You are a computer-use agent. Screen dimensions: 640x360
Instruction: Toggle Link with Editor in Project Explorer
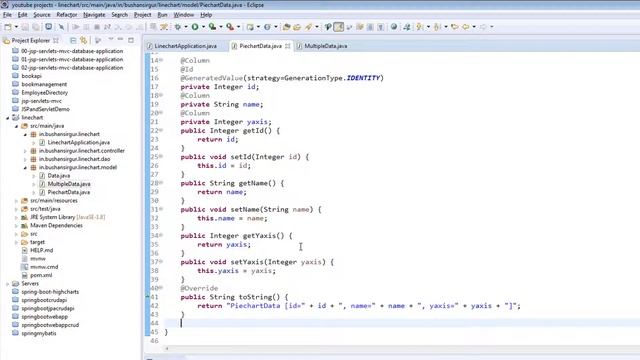84,40
